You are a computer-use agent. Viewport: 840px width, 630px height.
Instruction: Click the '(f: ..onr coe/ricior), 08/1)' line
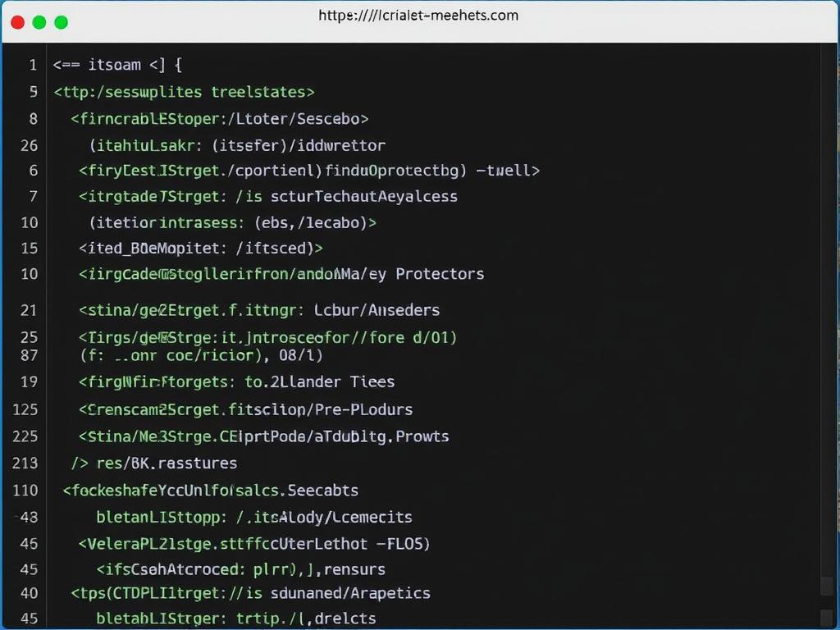(202, 356)
